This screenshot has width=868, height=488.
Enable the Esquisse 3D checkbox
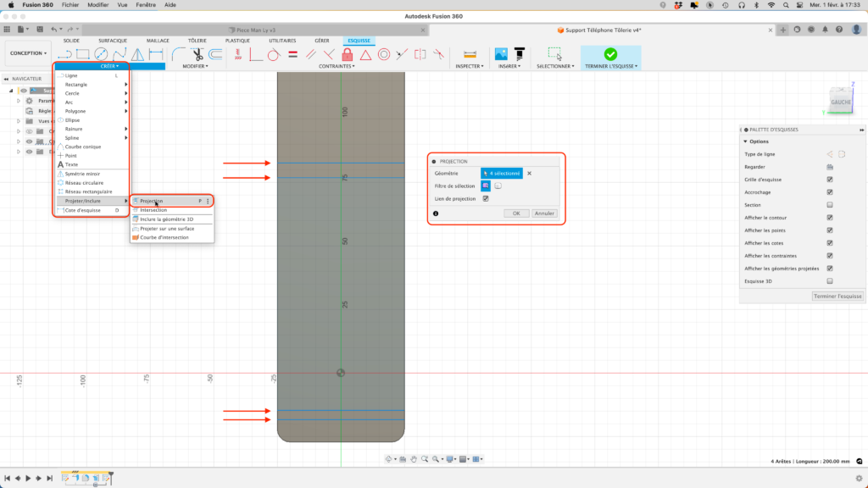coord(830,281)
